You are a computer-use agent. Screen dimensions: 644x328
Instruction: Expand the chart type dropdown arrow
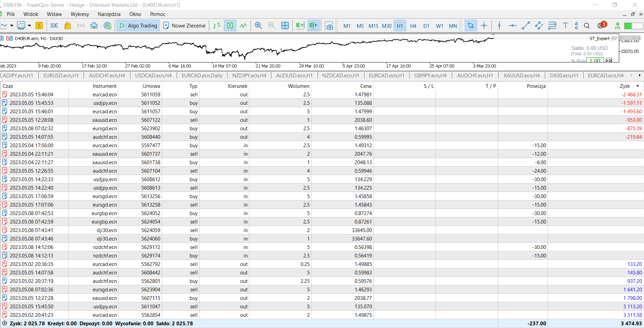[12, 26]
